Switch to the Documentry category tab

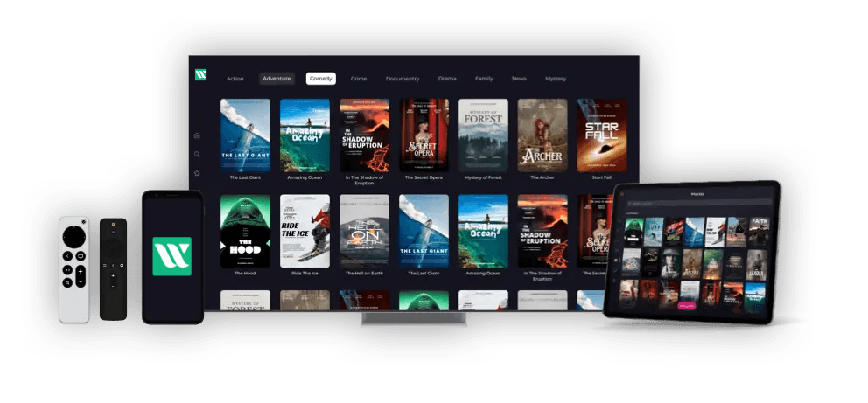tap(402, 79)
